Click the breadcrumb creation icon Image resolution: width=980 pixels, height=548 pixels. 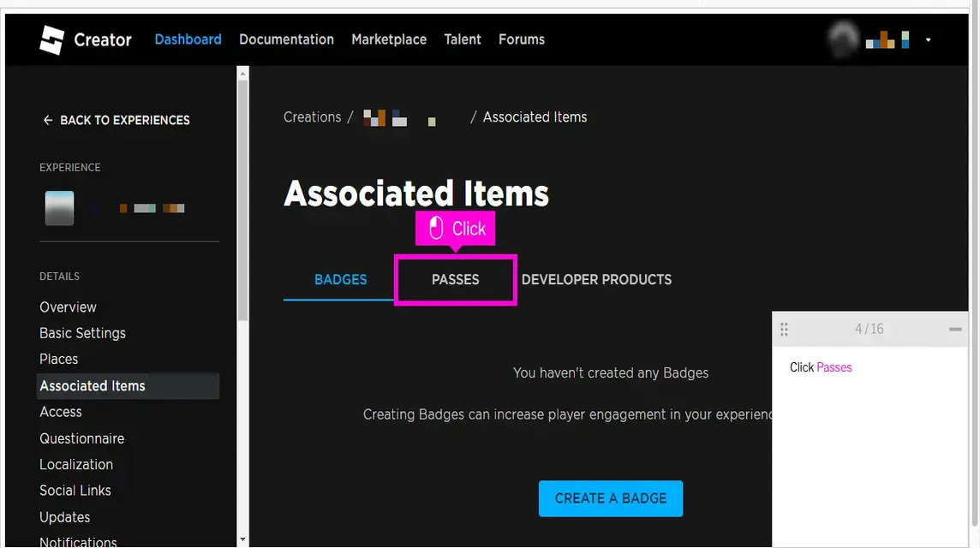(374, 116)
